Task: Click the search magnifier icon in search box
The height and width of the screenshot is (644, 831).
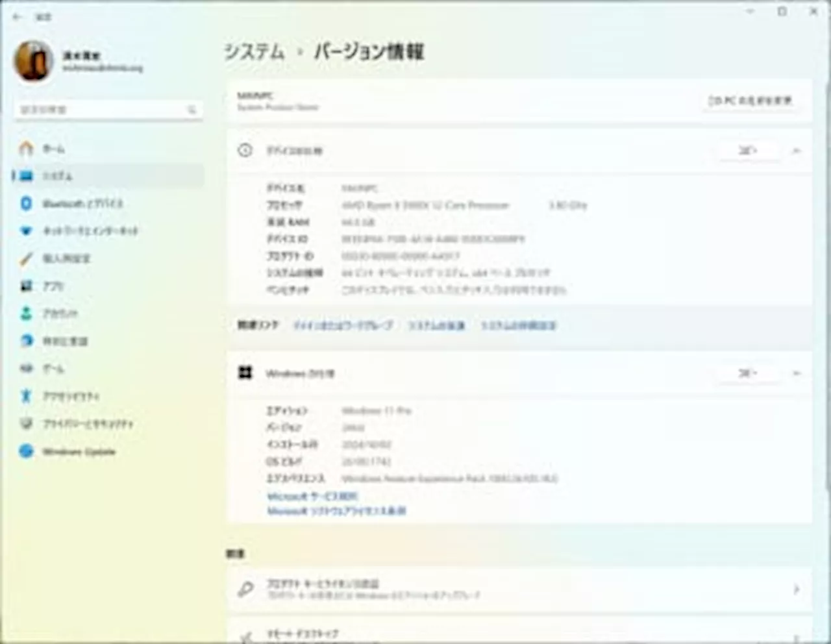Action: (192, 110)
